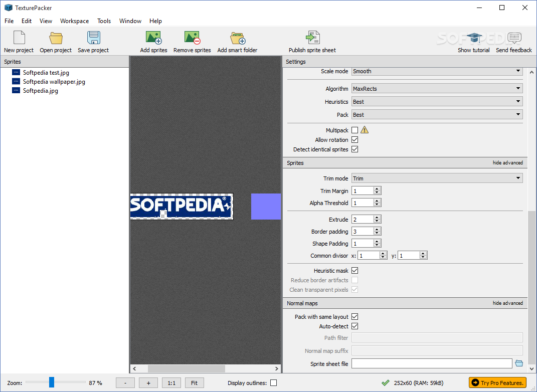Select Softpedia test.jpg sprite thumbnail icon

pos(16,72)
